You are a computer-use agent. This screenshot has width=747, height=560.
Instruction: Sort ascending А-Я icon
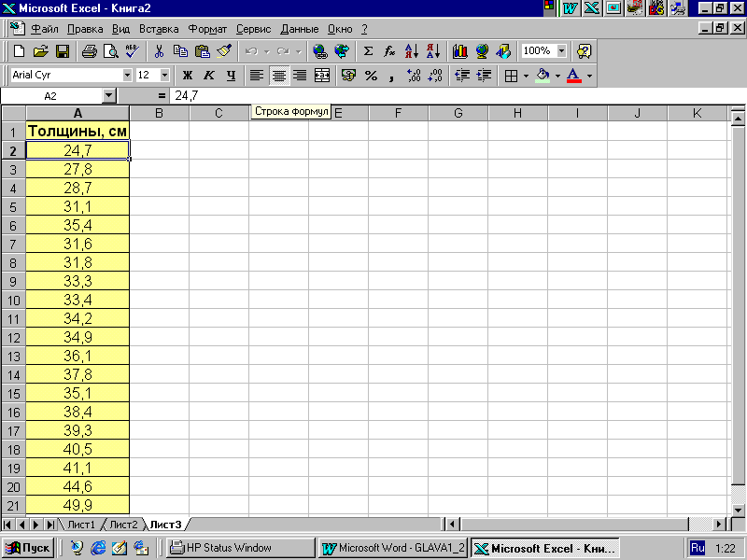(x=412, y=51)
